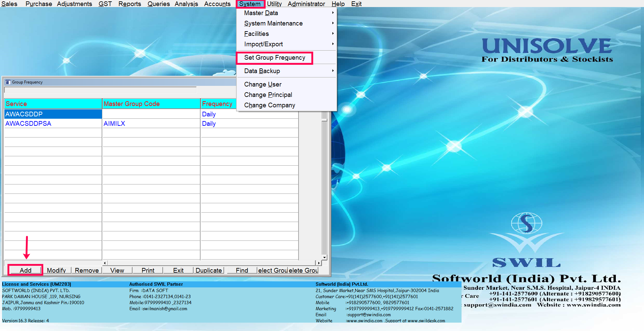The width and height of the screenshot is (644, 331).
Task: Click the Exit button in Group Frequency
Action: 178,270
